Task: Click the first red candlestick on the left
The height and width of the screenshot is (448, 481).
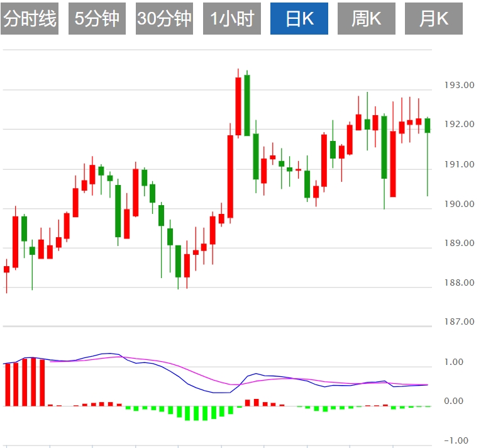Action: (x=6, y=269)
